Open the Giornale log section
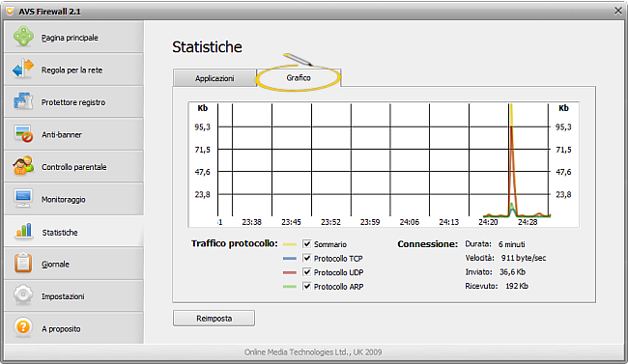Screen dimensions: 628x364 [73, 264]
